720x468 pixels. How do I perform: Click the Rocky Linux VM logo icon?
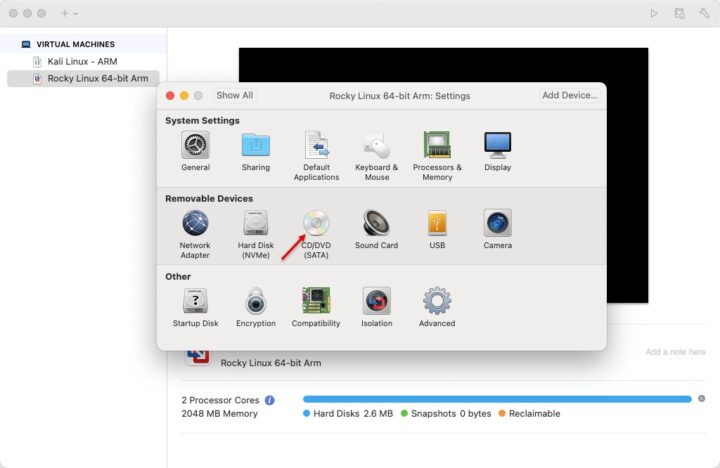[197, 357]
